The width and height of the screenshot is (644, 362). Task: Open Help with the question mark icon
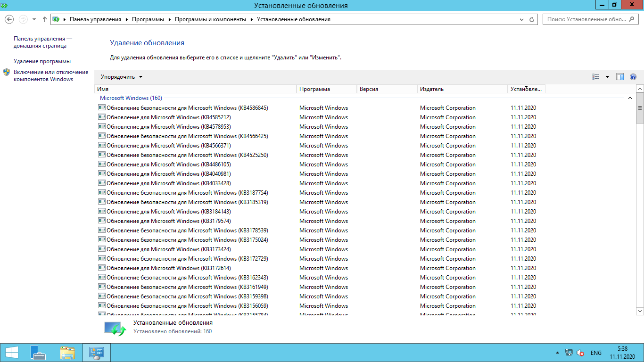(x=633, y=77)
